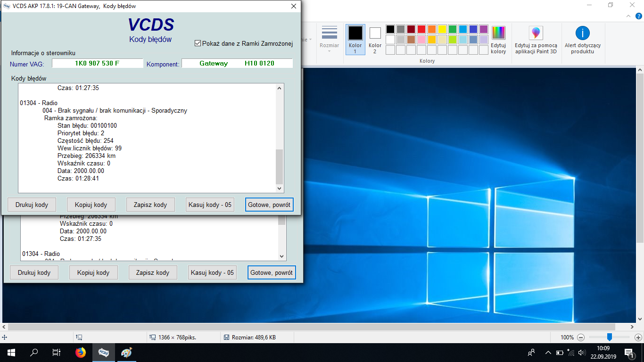Open Edytuj kolory color editor
The height and width of the screenshot is (362, 644).
498,40
